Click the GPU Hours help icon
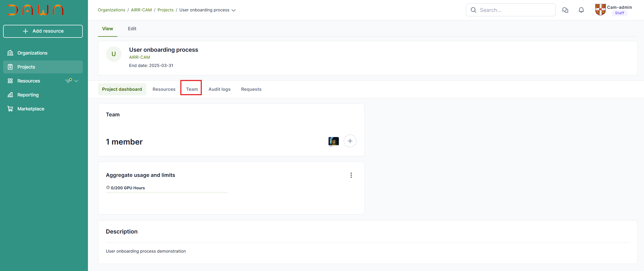 [108, 188]
